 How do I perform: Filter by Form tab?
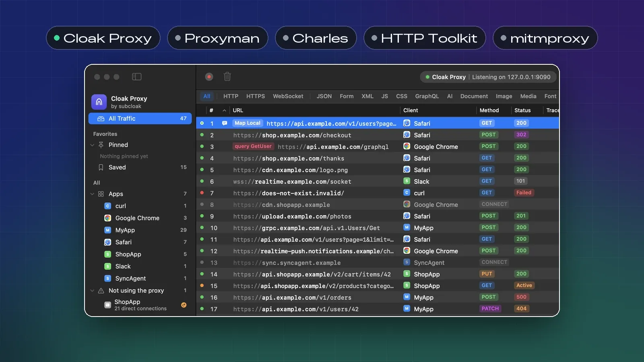(x=347, y=96)
